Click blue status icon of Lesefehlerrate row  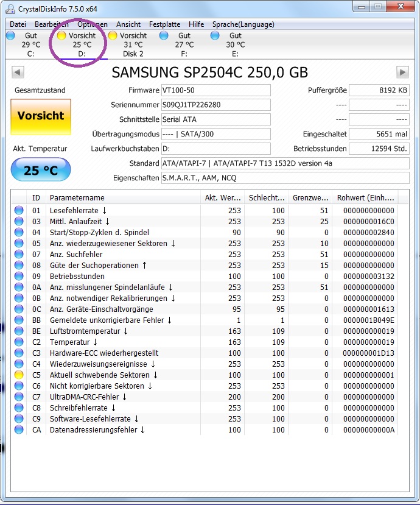[19, 210]
